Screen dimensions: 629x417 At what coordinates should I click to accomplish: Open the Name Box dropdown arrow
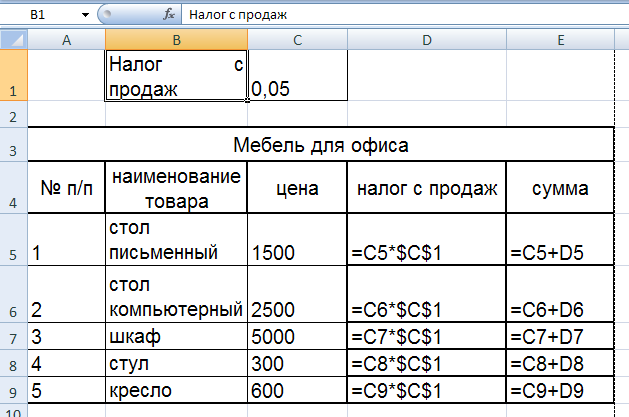pos(85,15)
